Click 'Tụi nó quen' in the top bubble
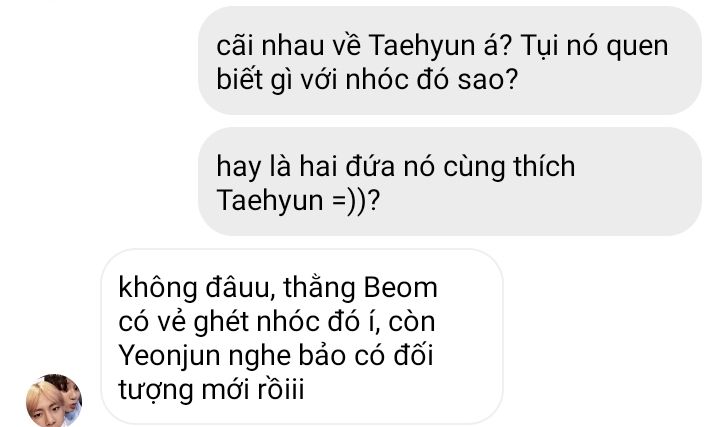This screenshot has width=720, height=427. tap(594, 45)
